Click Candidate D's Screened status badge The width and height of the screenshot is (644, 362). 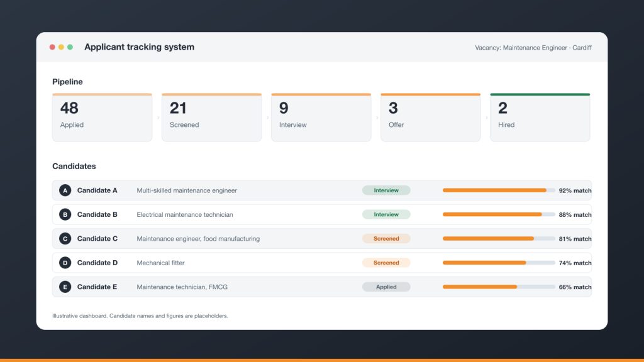pos(386,263)
